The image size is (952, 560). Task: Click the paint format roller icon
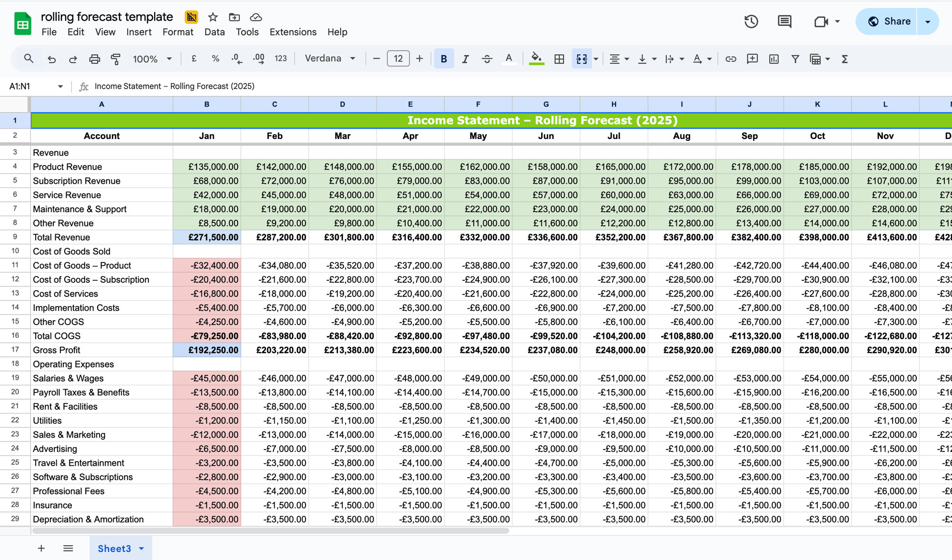pyautogui.click(x=116, y=59)
